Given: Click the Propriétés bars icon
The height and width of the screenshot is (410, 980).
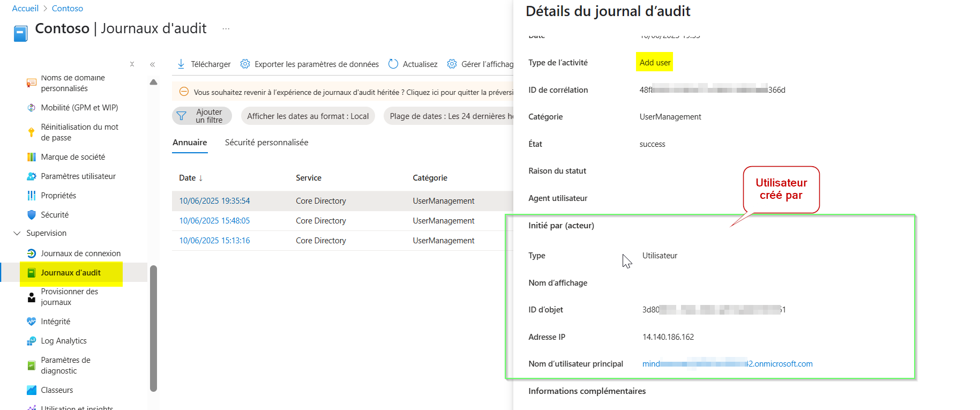Looking at the screenshot, I should 32,196.
